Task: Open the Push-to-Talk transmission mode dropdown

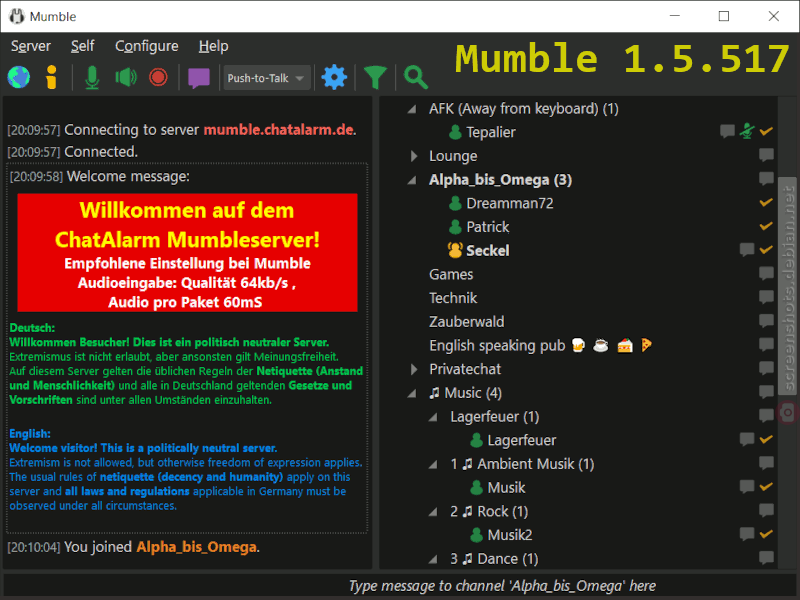Action: (267, 78)
